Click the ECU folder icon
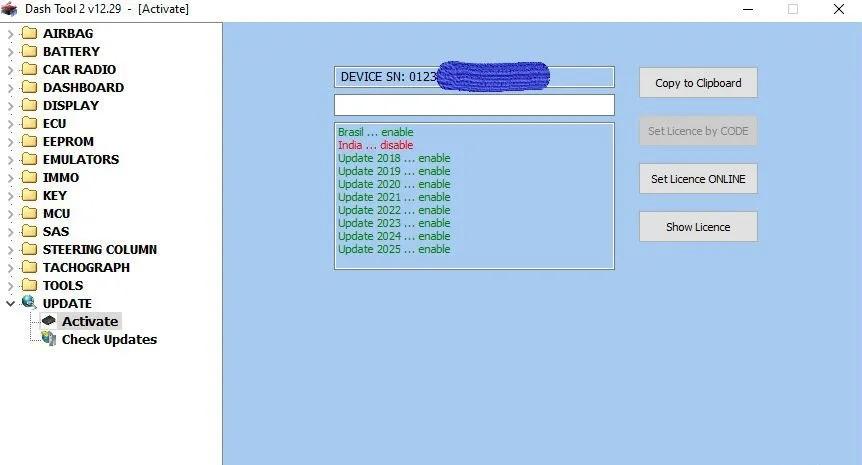Viewport: 862px width, 465px height. [29, 123]
